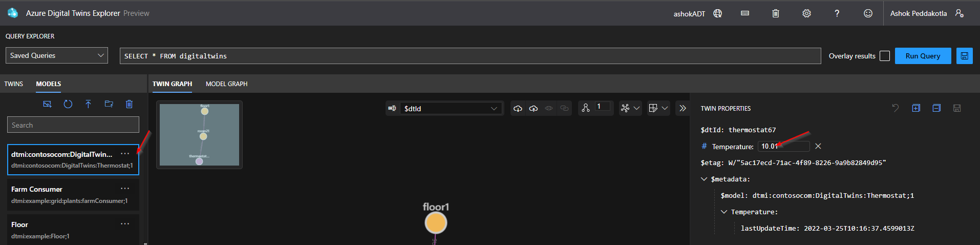Viewport: 980px width, 245px height.
Task: Save the query with the blue disk icon
Action: [x=964, y=56]
